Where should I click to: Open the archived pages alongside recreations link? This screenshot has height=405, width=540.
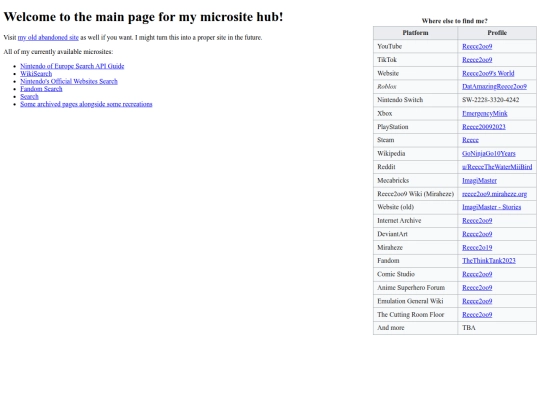tap(86, 104)
